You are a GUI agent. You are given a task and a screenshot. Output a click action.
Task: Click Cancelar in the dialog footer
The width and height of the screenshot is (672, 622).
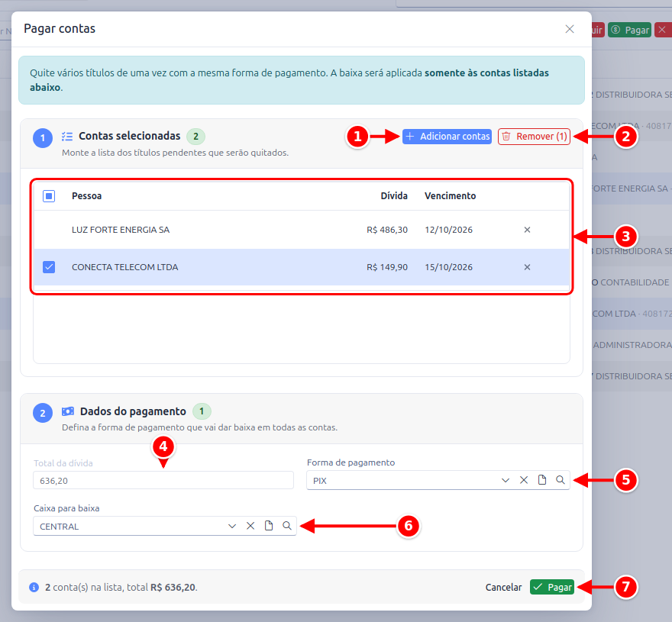pos(503,587)
